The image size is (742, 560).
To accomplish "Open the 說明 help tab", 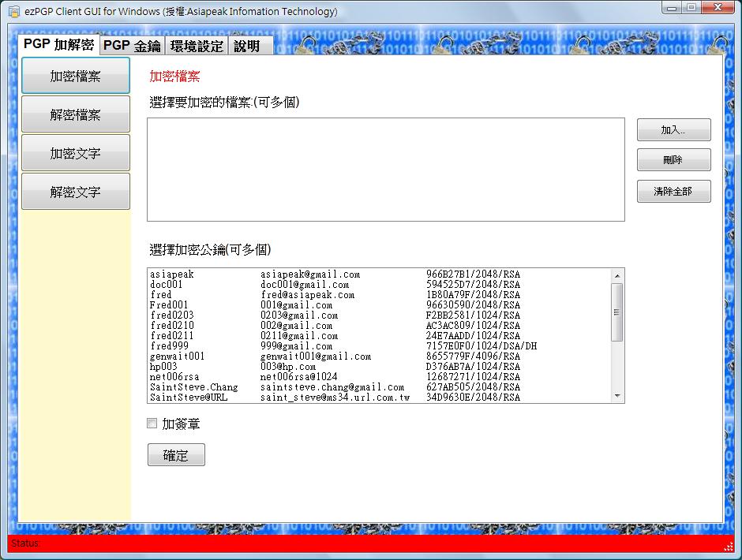I will [x=249, y=45].
